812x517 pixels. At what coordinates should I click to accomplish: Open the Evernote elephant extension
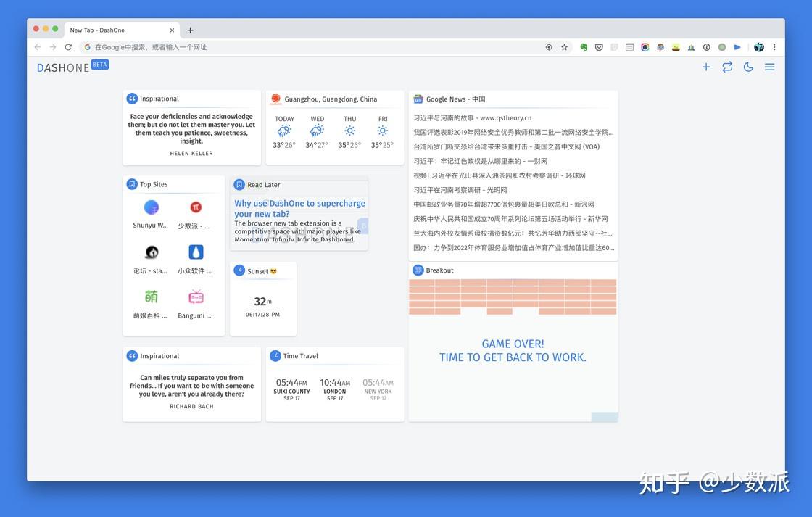click(584, 47)
